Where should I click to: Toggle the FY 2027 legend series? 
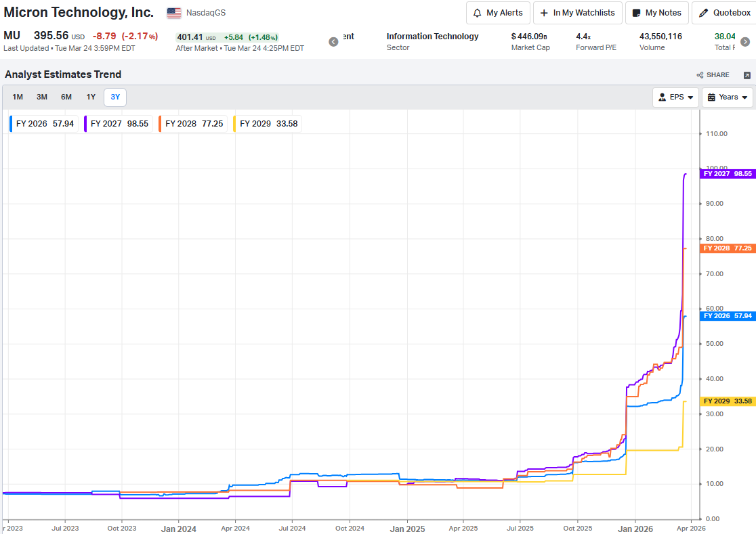tap(118, 124)
